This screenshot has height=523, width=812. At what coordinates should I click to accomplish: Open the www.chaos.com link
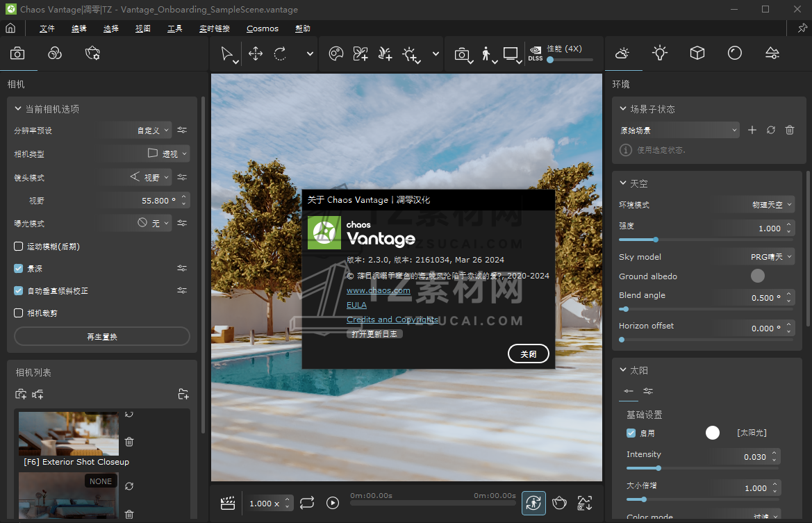(x=378, y=290)
